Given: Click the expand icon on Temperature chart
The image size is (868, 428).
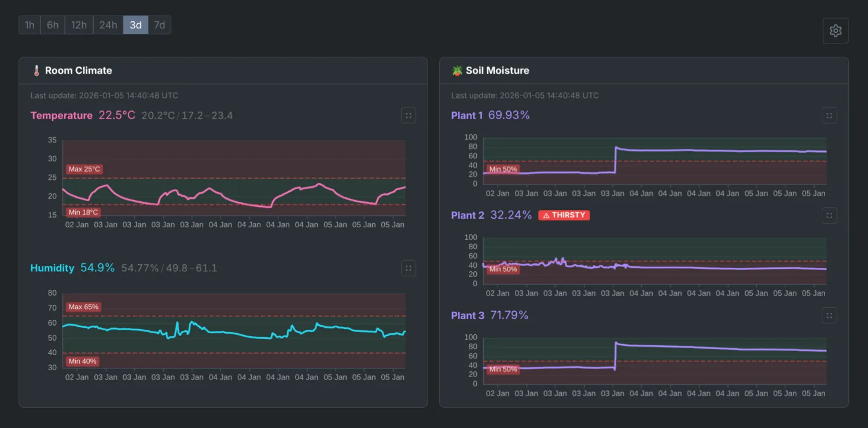Looking at the screenshot, I should coord(408,115).
